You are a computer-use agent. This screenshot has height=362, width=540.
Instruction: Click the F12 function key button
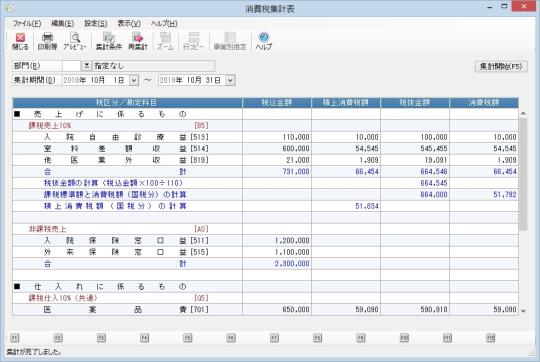point(490,338)
